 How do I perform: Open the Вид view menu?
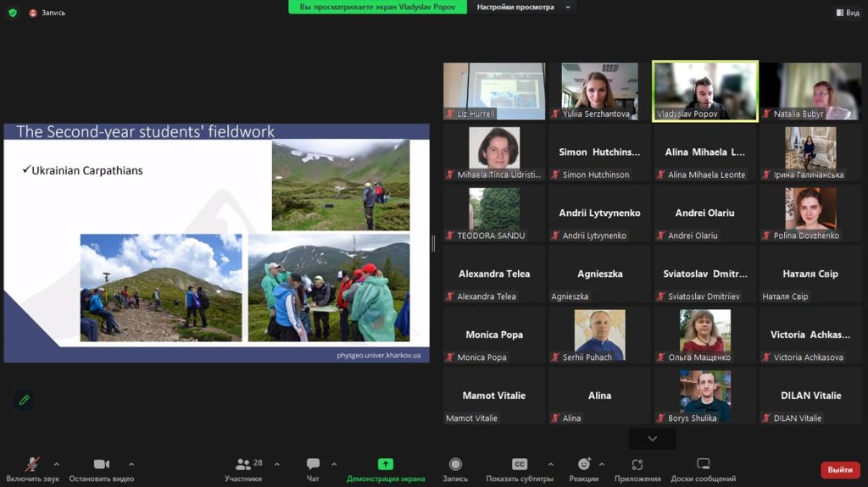[x=847, y=13]
